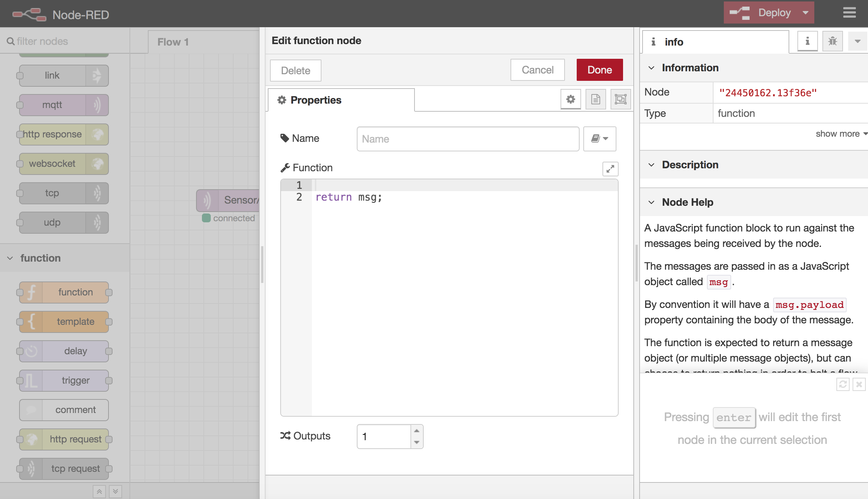The width and height of the screenshot is (868, 499).
Task: Show node properties gear icon tab
Action: click(570, 99)
